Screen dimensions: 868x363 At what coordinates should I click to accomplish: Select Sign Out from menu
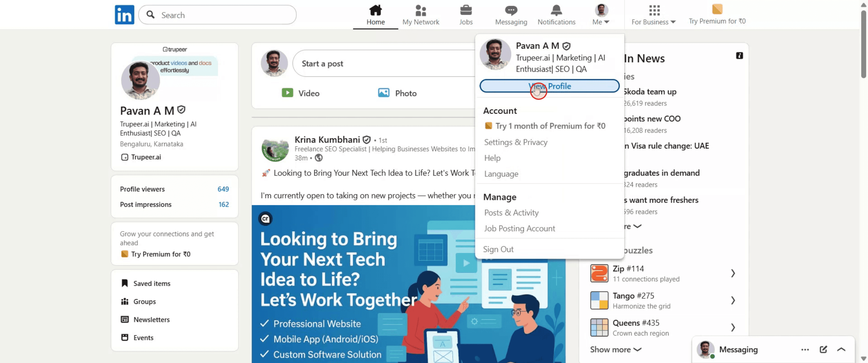click(498, 249)
